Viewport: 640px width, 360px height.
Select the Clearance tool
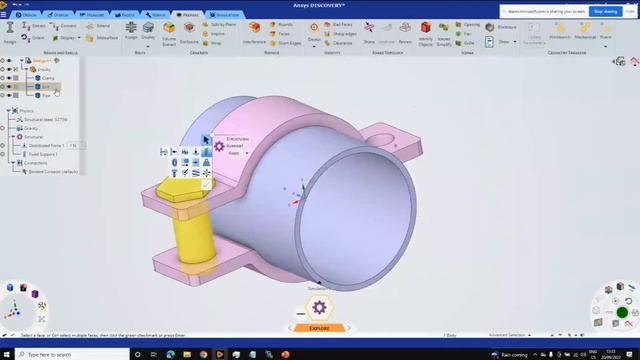point(338,43)
